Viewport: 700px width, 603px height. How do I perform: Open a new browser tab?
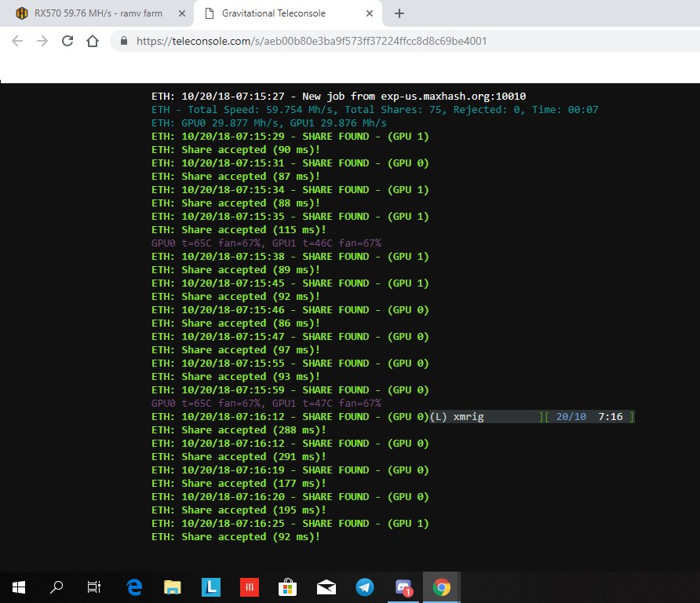399,13
